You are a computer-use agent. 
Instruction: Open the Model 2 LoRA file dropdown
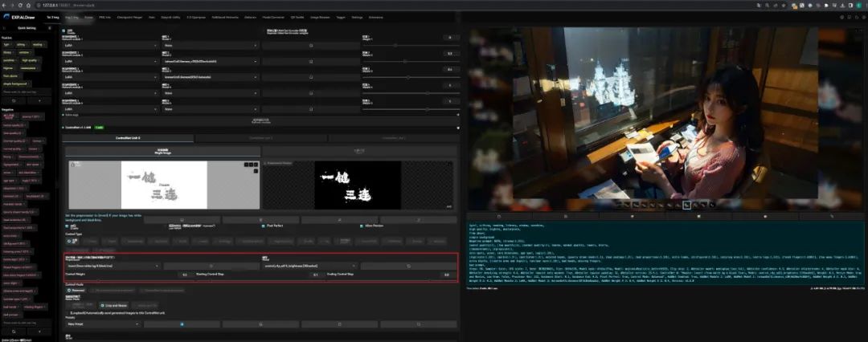click(x=211, y=62)
